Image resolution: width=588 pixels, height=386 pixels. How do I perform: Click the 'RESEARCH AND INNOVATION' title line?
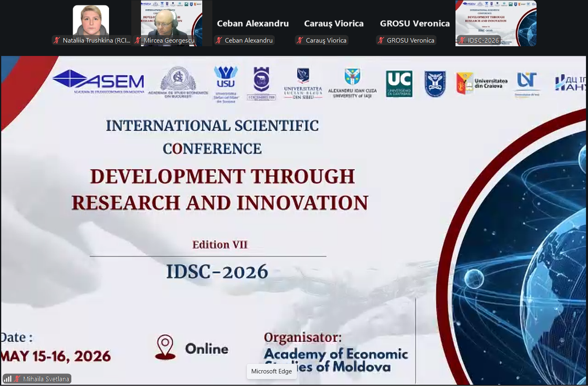[x=220, y=203]
